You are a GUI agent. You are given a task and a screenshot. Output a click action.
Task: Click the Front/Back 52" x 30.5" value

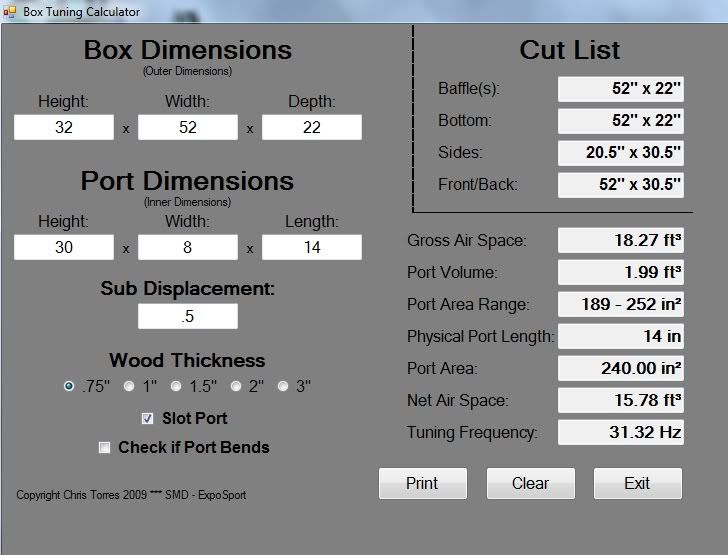pyautogui.click(x=621, y=185)
